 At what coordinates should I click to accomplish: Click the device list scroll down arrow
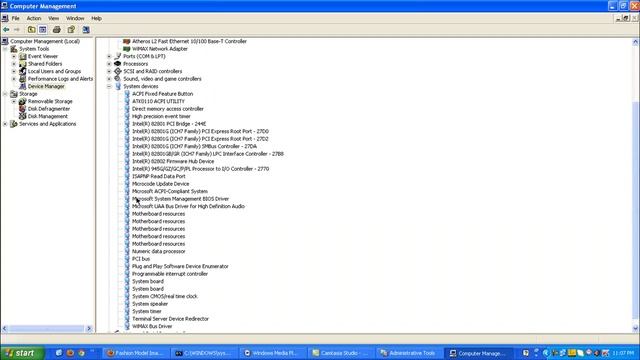click(x=636, y=329)
